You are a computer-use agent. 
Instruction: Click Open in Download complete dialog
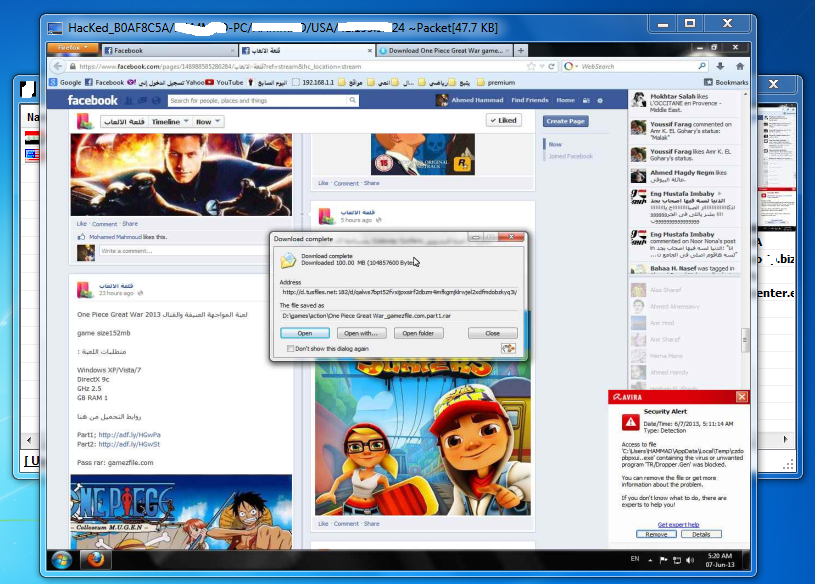coord(305,333)
